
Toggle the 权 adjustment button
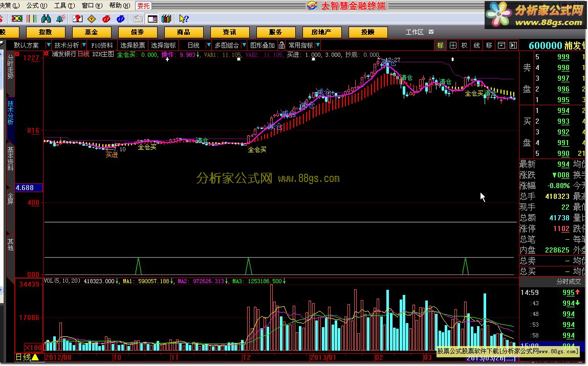465,45
